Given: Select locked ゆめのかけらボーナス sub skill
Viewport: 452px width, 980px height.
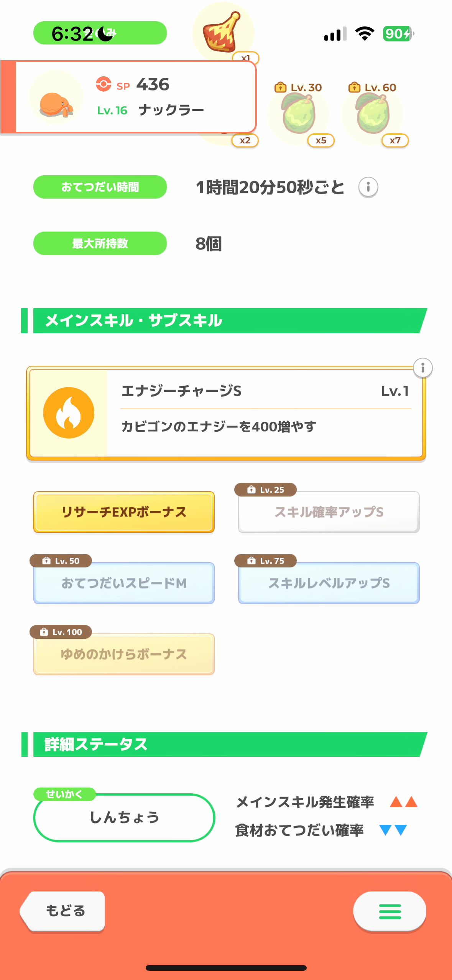Looking at the screenshot, I should [124, 654].
